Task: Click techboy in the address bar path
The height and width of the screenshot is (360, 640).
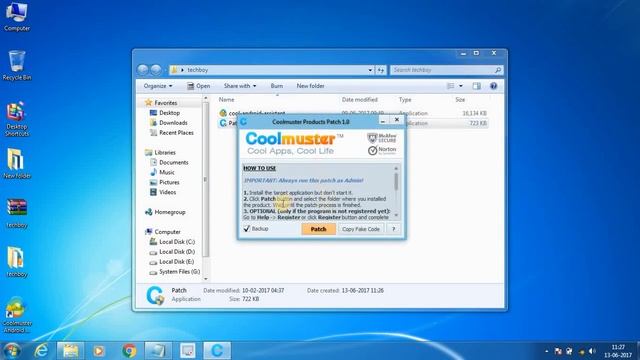Action: pyautogui.click(x=198, y=70)
